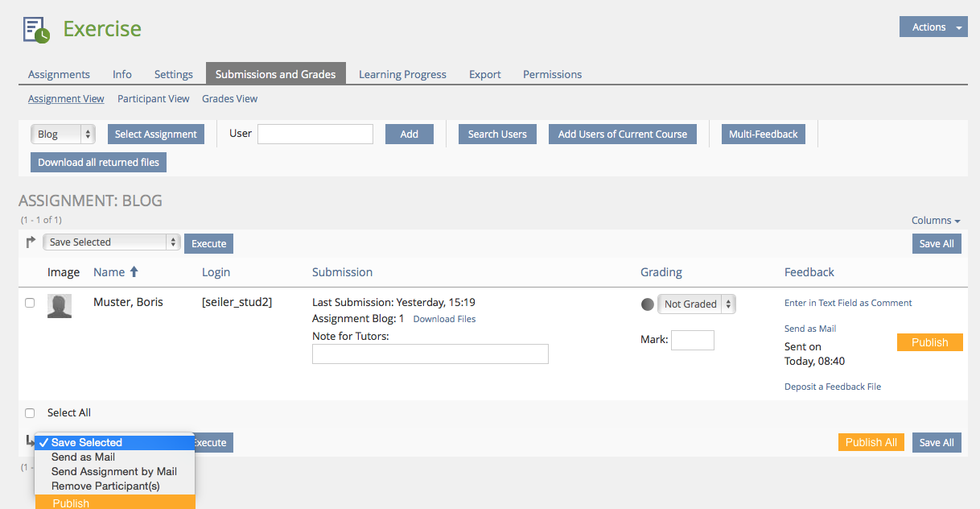Click the gray grading status circle
This screenshot has height=509, width=980.
pyautogui.click(x=647, y=304)
